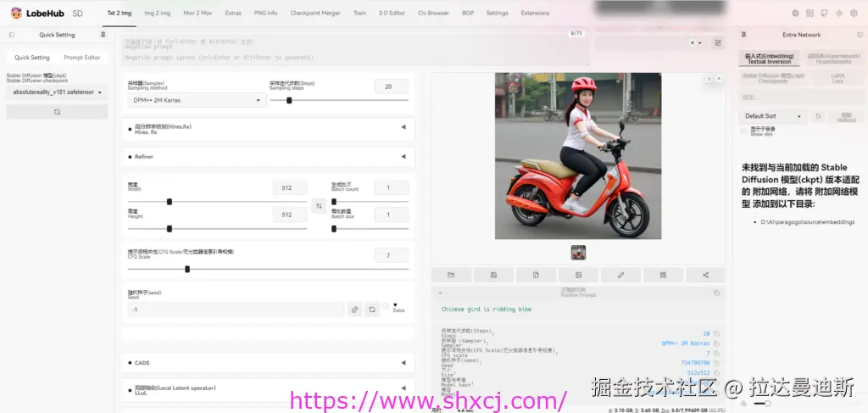The height and width of the screenshot is (413, 868).
Task: Expand the LLuL section
Action: coord(268,390)
